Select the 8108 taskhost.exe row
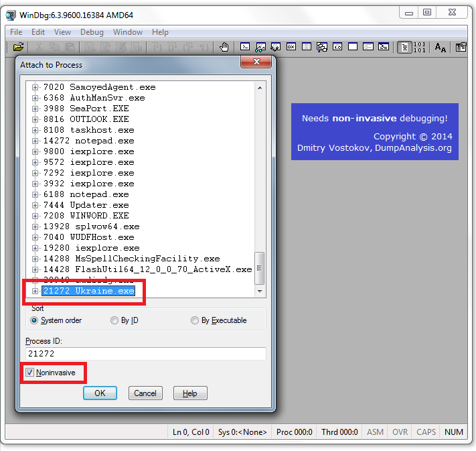The image size is (476, 451). (88, 130)
